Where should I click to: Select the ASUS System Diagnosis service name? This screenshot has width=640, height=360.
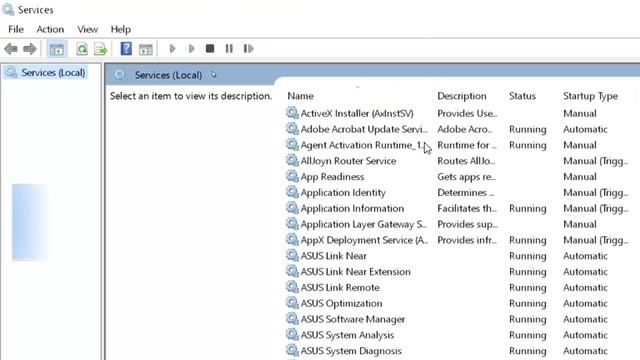(x=351, y=351)
